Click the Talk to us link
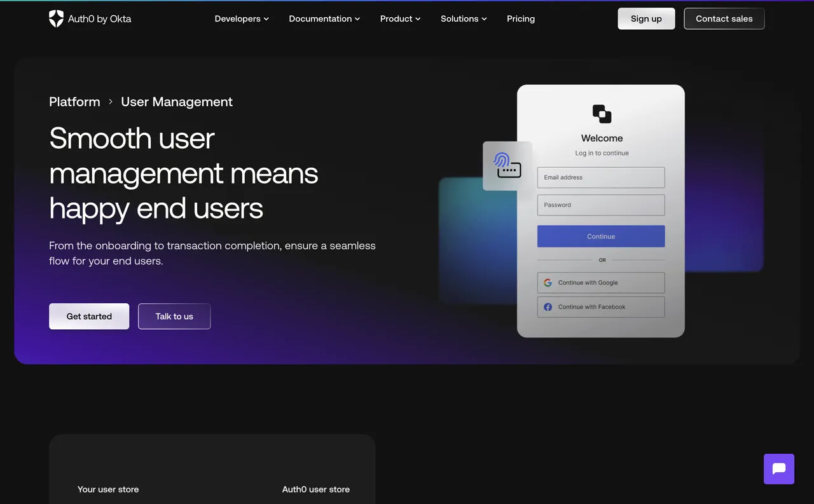 174,316
